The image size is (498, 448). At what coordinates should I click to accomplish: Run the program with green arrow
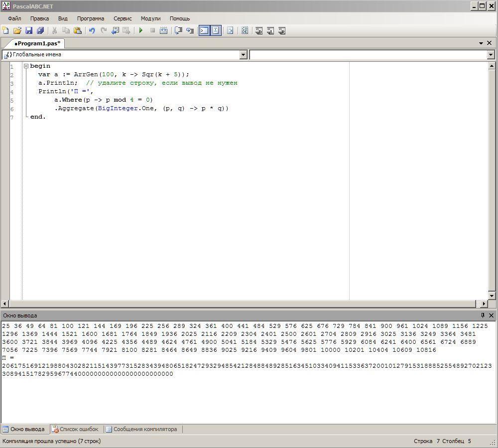[x=141, y=30]
